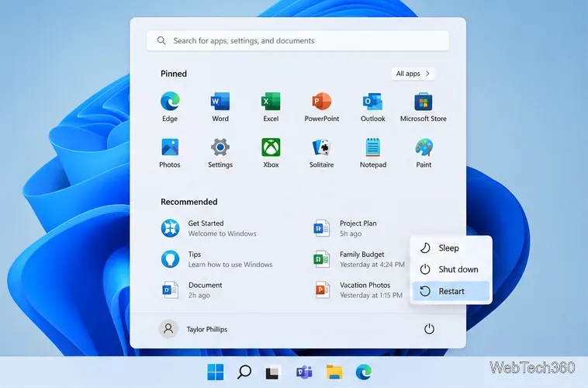Launch the Xbox app

coord(271,153)
